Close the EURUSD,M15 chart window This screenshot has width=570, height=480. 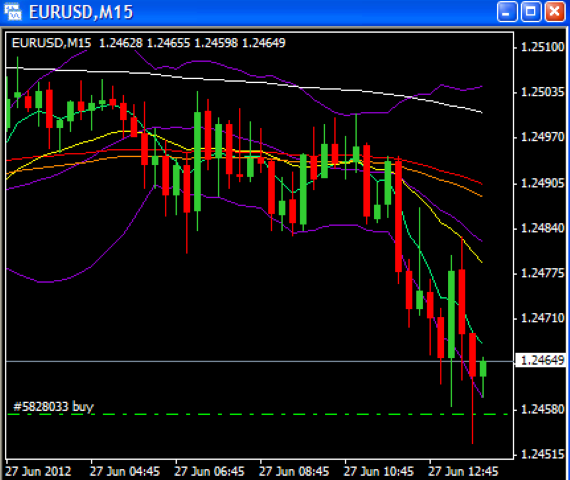[555, 11]
